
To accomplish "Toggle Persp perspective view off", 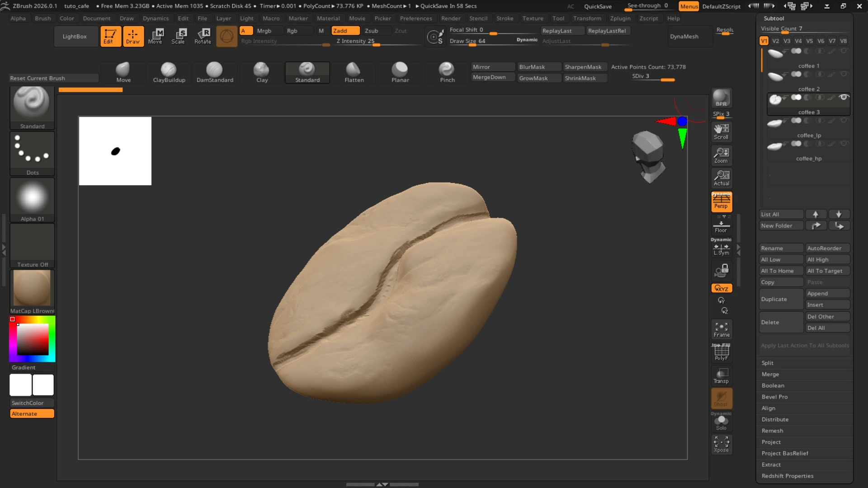I will click(x=721, y=202).
